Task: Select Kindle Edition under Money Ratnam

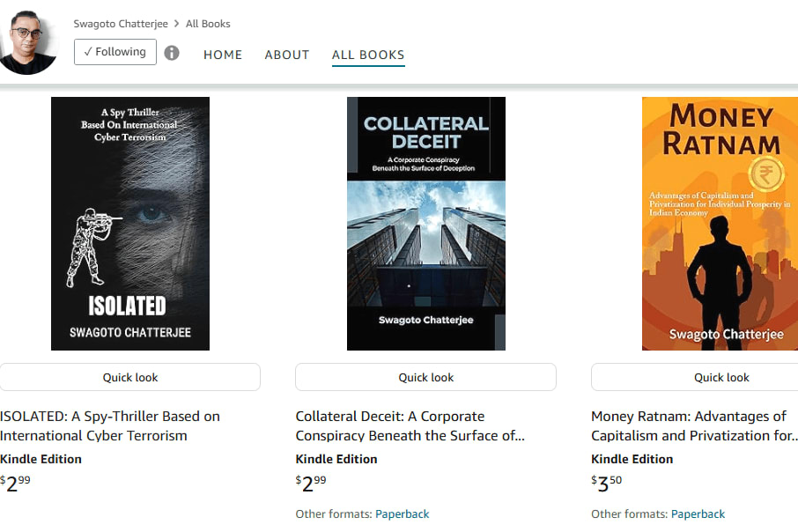Action: tap(632, 459)
